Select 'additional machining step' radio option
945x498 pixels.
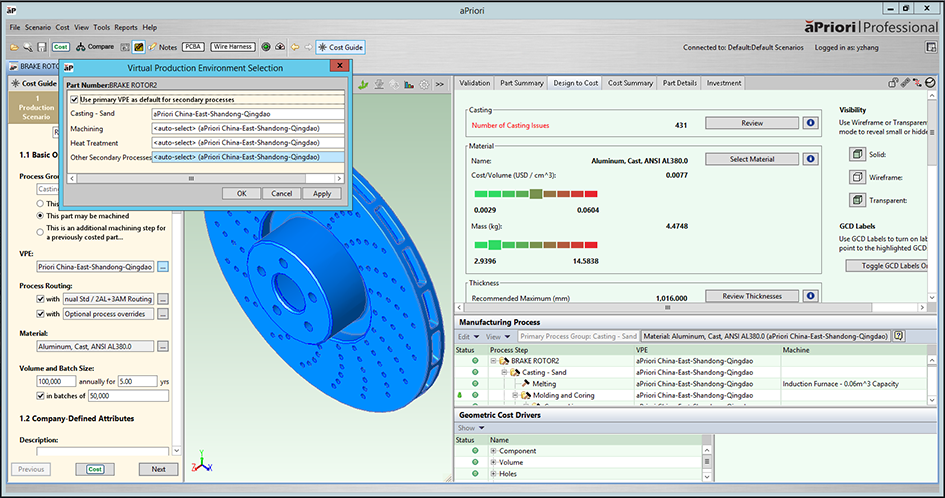point(40,232)
